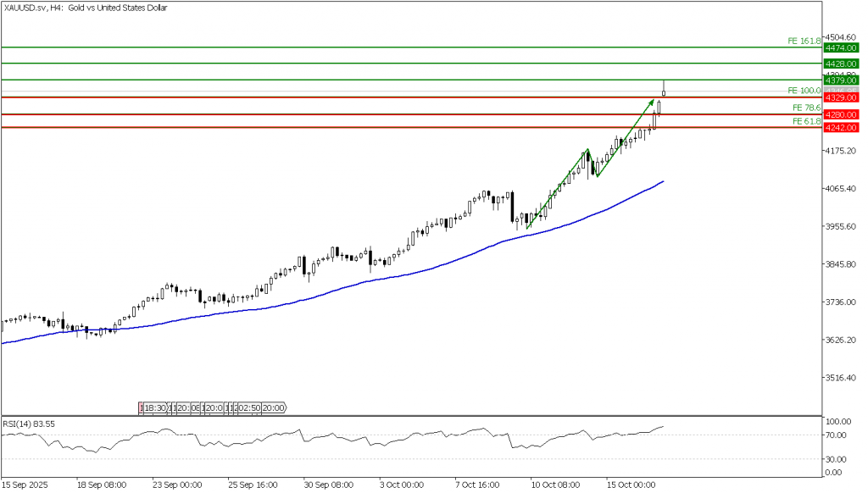Screen dimensions: 868x493
Task: Click the 3626.20 price scale value
Action: click(x=843, y=340)
